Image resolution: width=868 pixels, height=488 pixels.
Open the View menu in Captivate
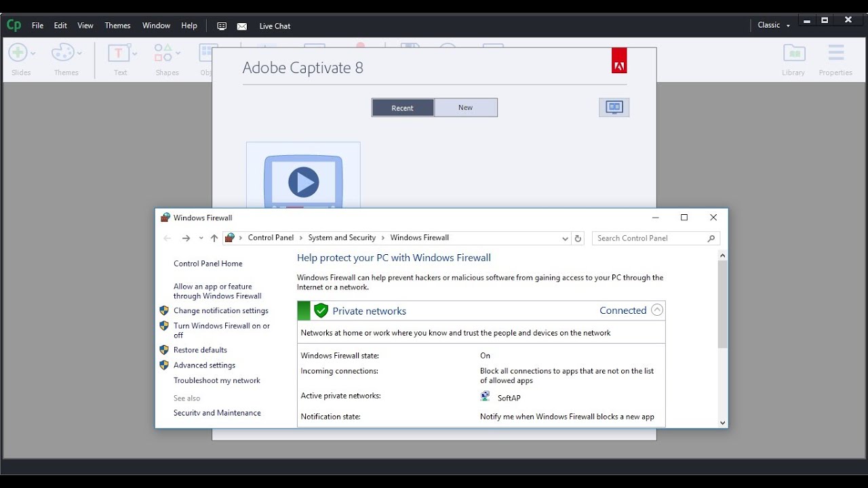85,26
